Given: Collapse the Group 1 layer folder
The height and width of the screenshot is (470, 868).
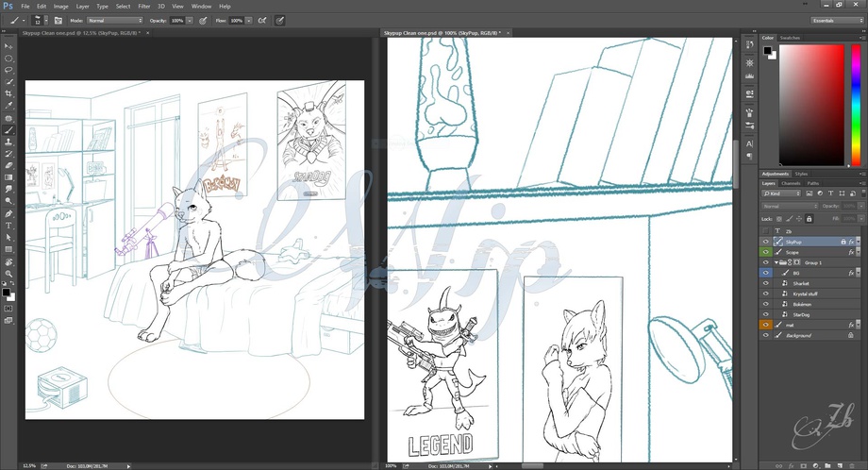Looking at the screenshot, I should [776, 262].
